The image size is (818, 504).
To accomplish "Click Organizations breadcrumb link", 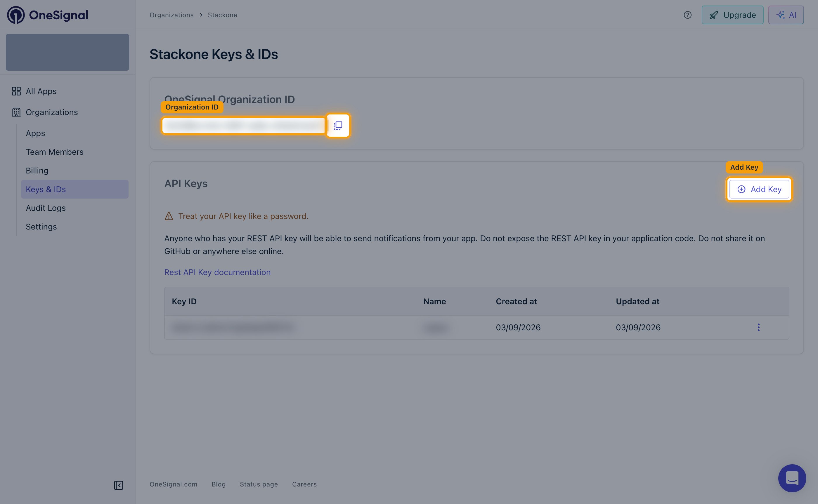I will pyautogui.click(x=171, y=15).
